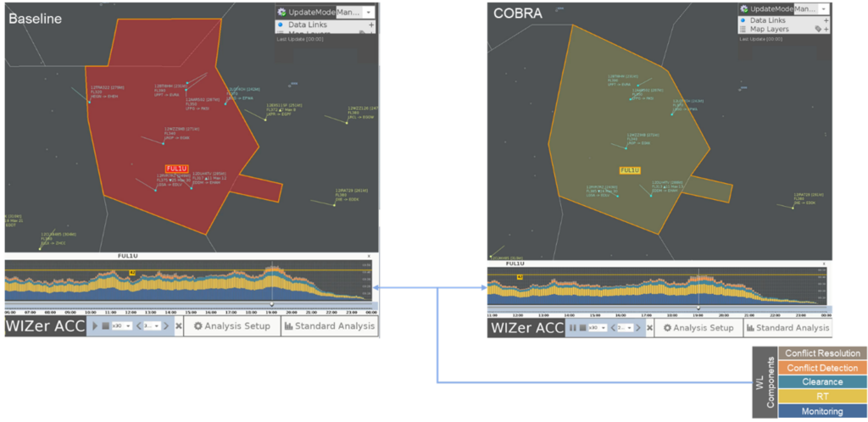Image resolution: width=868 pixels, height=422 pixels.
Task: Select Data Links row in Baseline panel
Action: pyautogui.click(x=325, y=25)
